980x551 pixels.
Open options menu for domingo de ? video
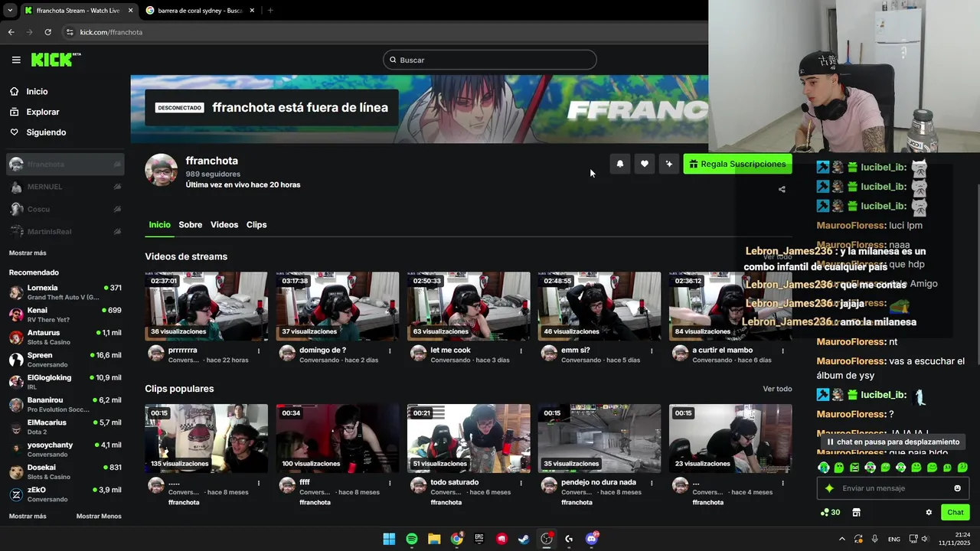390,351
